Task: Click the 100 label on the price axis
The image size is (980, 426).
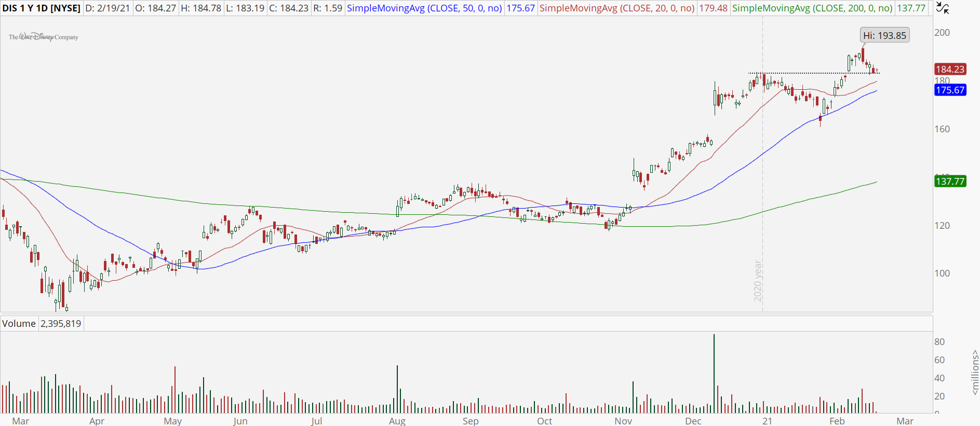Action: tap(942, 273)
